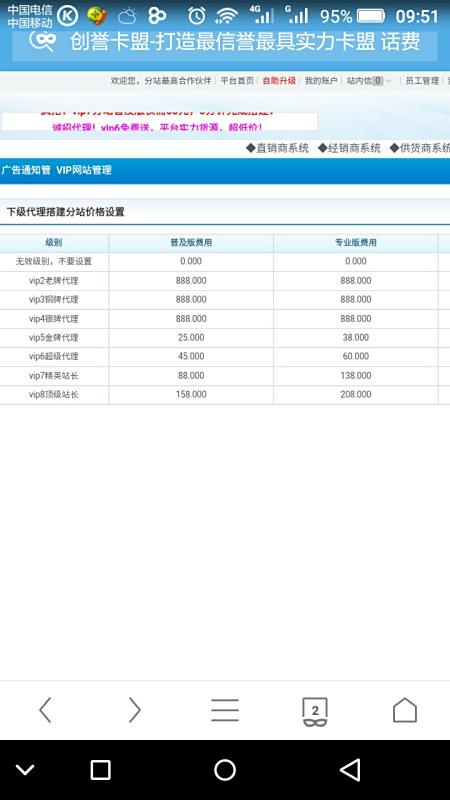This screenshot has height=800, width=450.
Task: Open 我的账户 link
Action: (x=321, y=81)
